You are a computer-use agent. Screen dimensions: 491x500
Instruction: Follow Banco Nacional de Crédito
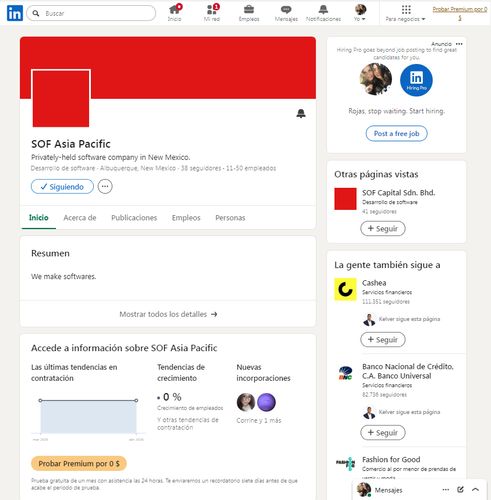point(383,433)
